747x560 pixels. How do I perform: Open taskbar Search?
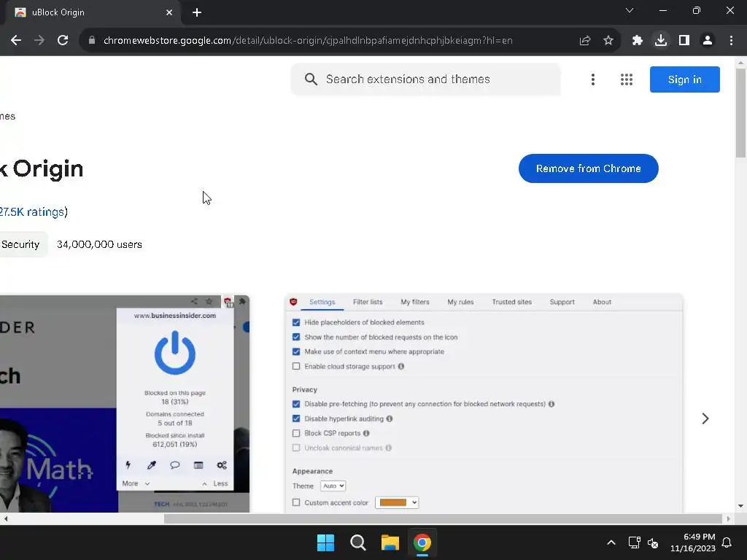click(x=357, y=542)
